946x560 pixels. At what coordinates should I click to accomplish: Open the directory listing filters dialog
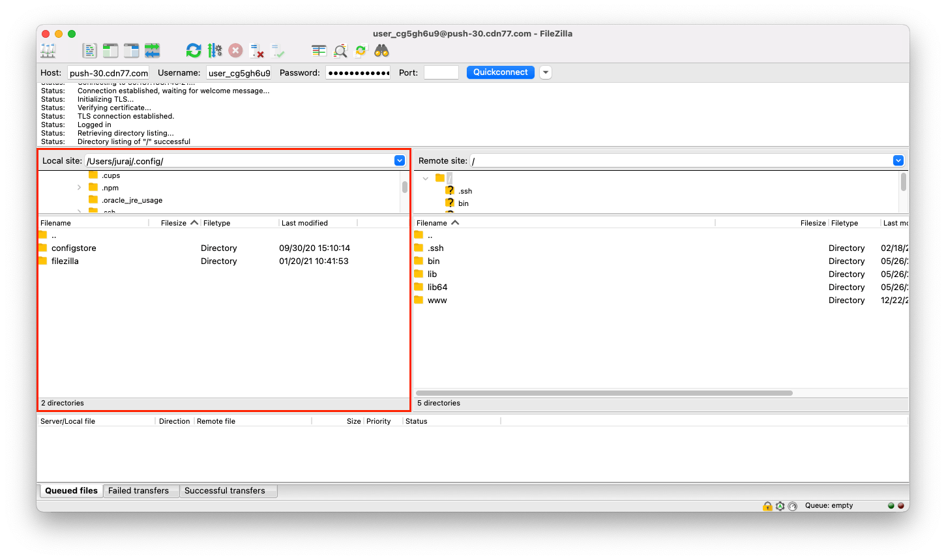point(319,50)
